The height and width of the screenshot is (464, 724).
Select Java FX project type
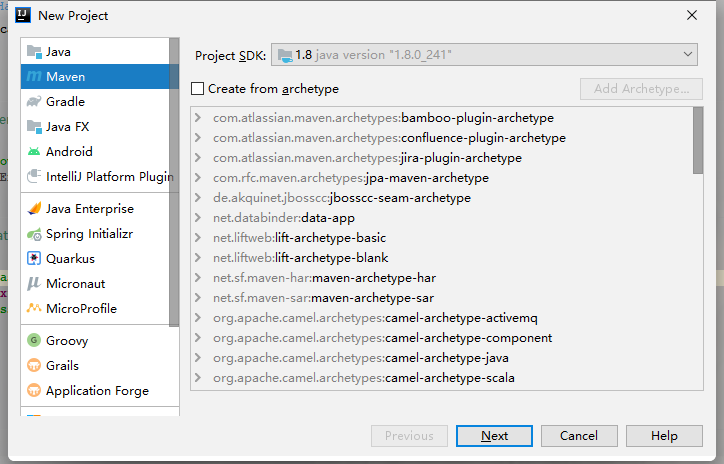coord(67,126)
